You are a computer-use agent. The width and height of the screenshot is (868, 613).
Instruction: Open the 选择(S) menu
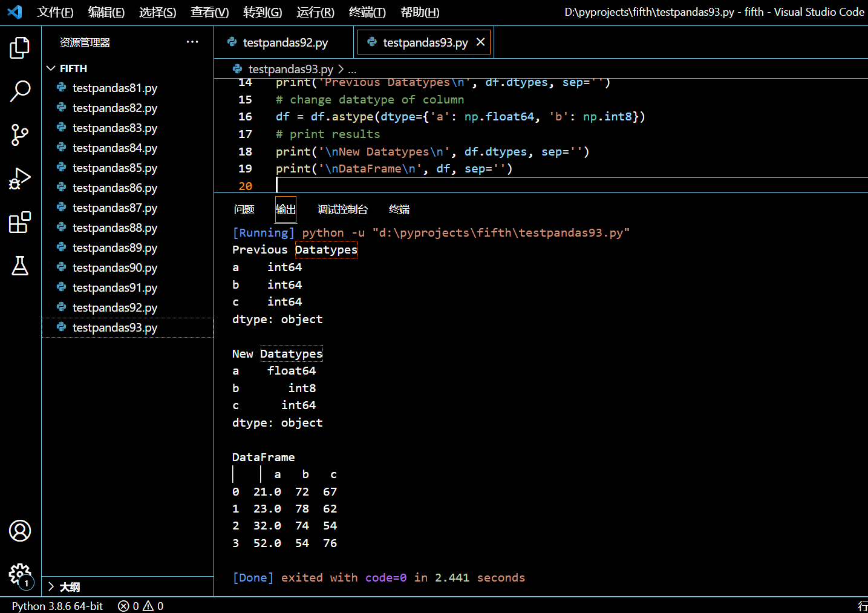[157, 12]
